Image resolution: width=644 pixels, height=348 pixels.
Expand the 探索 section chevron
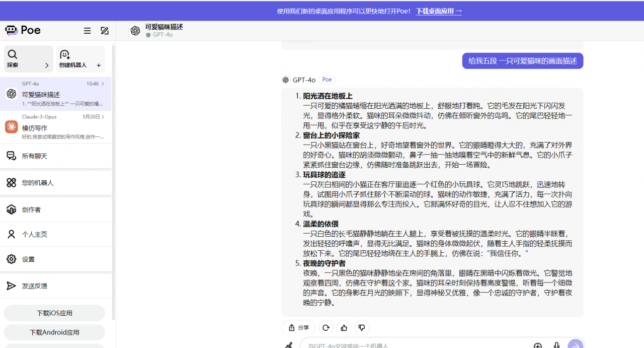tap(47, 65)
